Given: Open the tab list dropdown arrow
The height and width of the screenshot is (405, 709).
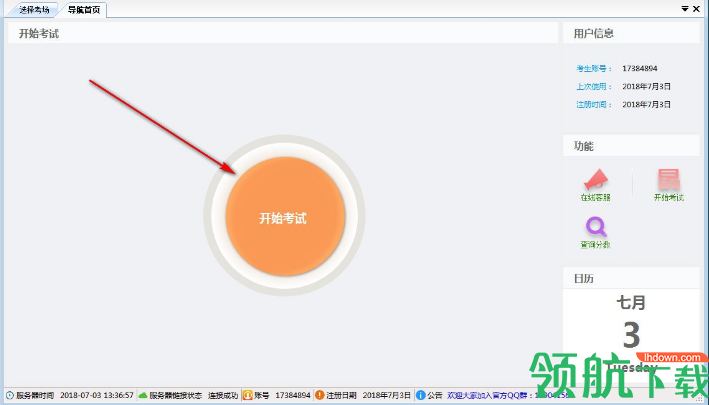Looking at the screenshot, I should click(685, 9).
